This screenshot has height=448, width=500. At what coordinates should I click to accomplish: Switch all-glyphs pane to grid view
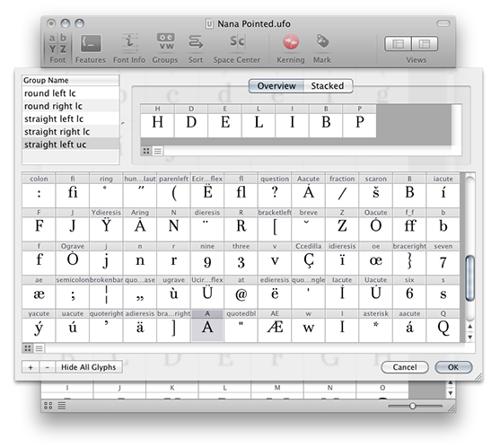[28, 348]
